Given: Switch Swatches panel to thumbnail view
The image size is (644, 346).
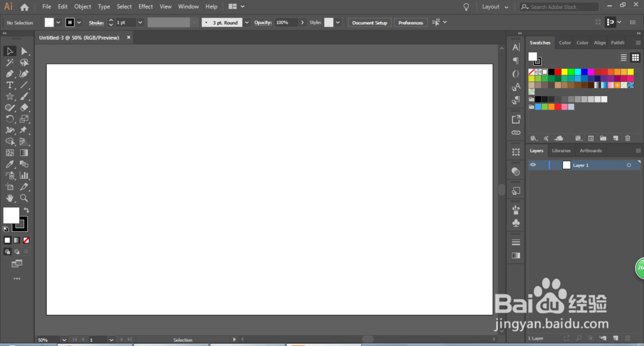Looking at the screenshot, I should [636, 57].
